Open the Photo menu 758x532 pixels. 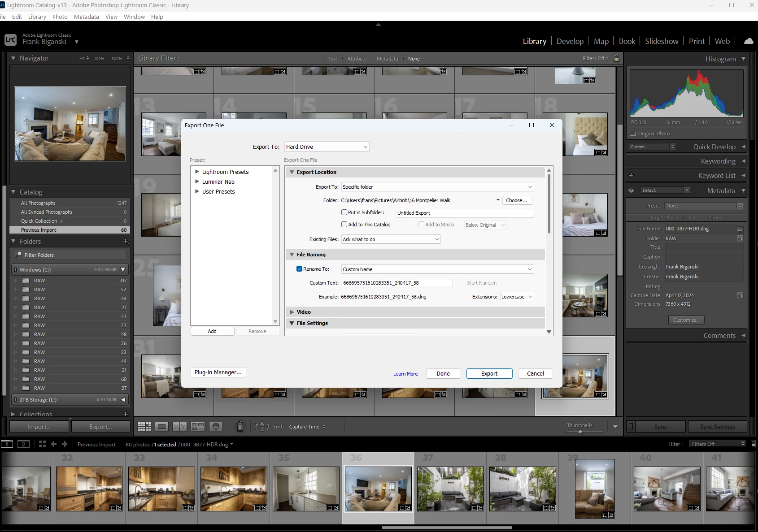tap(60, 17)
